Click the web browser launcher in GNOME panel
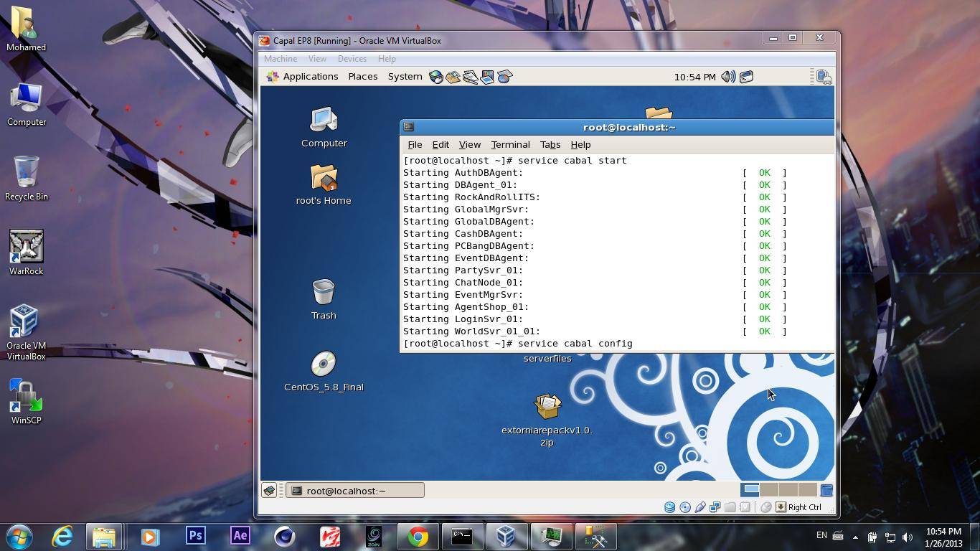 pos(435,77)
